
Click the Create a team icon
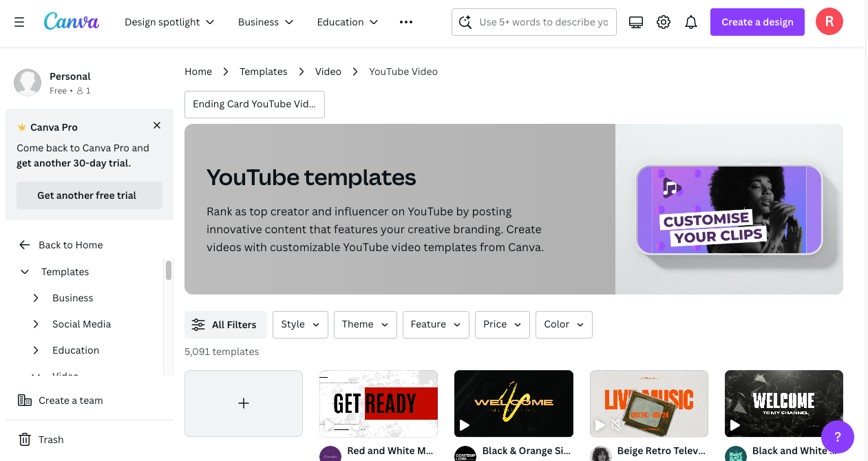pos(25,400)
